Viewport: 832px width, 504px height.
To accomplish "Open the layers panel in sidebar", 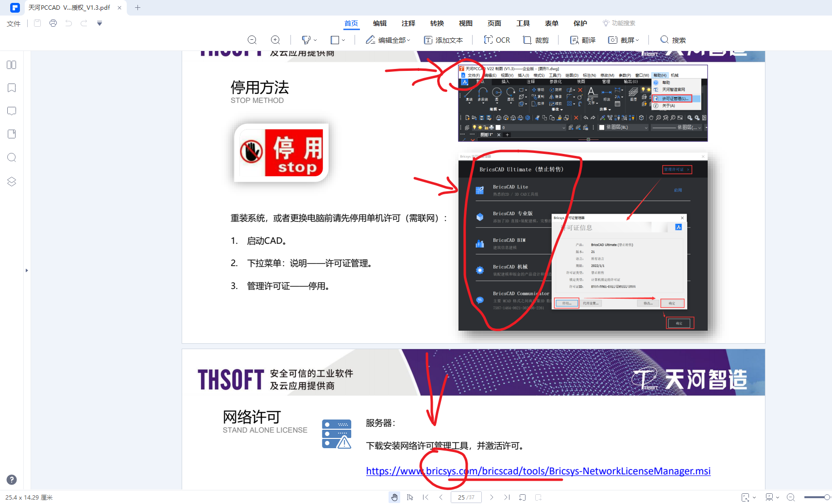I will tap(12, 182).
